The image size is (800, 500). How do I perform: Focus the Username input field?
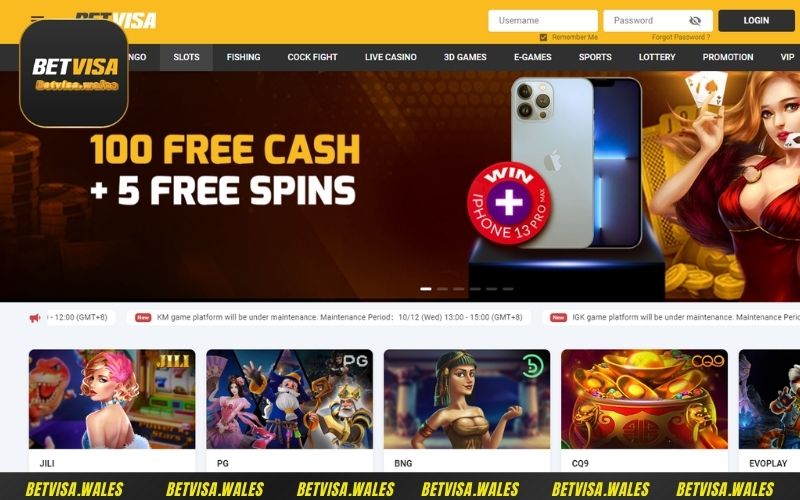(x=543, y=21)
